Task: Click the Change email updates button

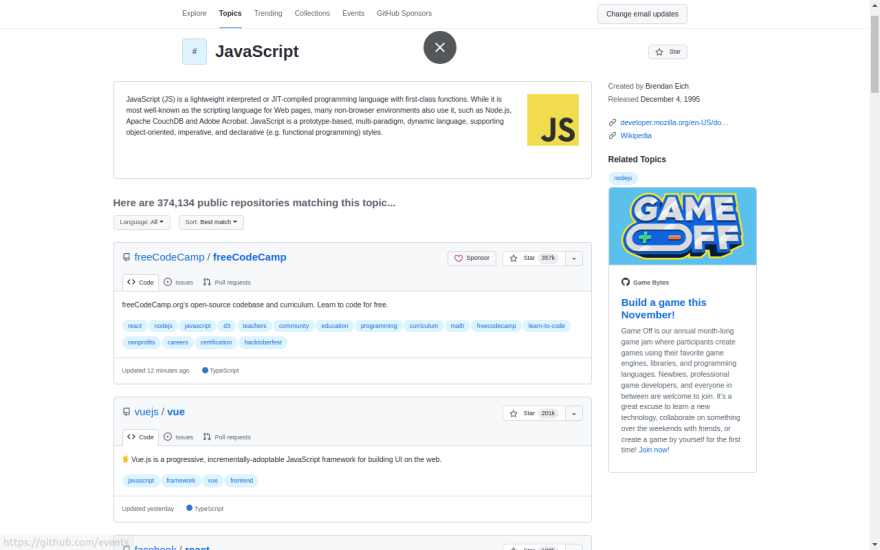Action: (642, 14)
